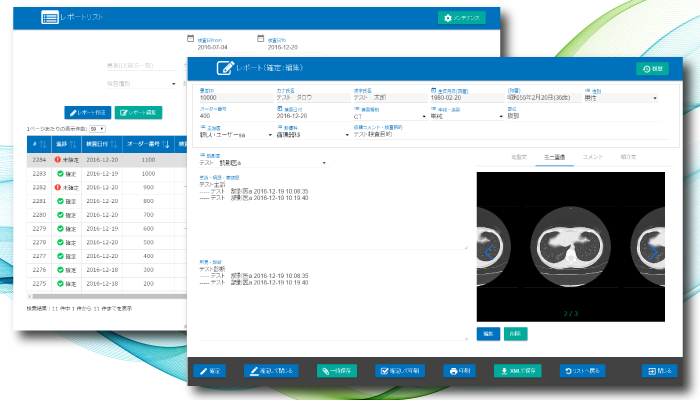Image resolution: width=700 pixels, height=400 pixels.
Task: Click the blue レポート作成 button
Action: pos(87,112)
